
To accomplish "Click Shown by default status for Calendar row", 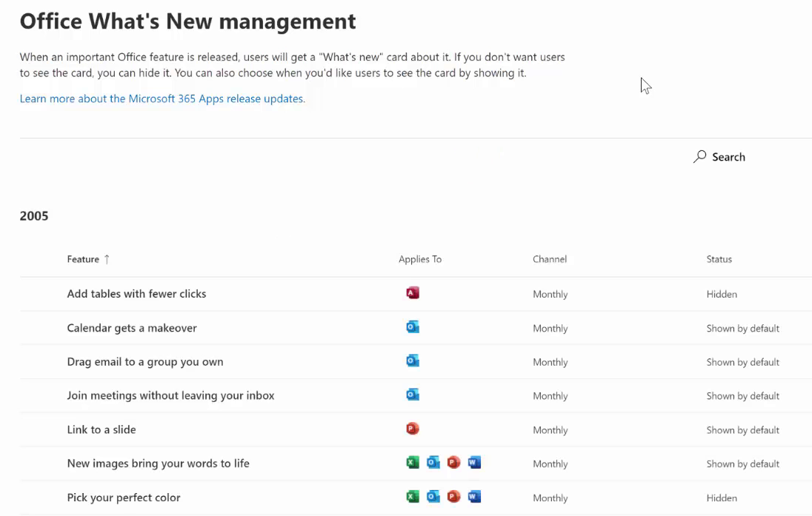I will [x=742, y=328].
